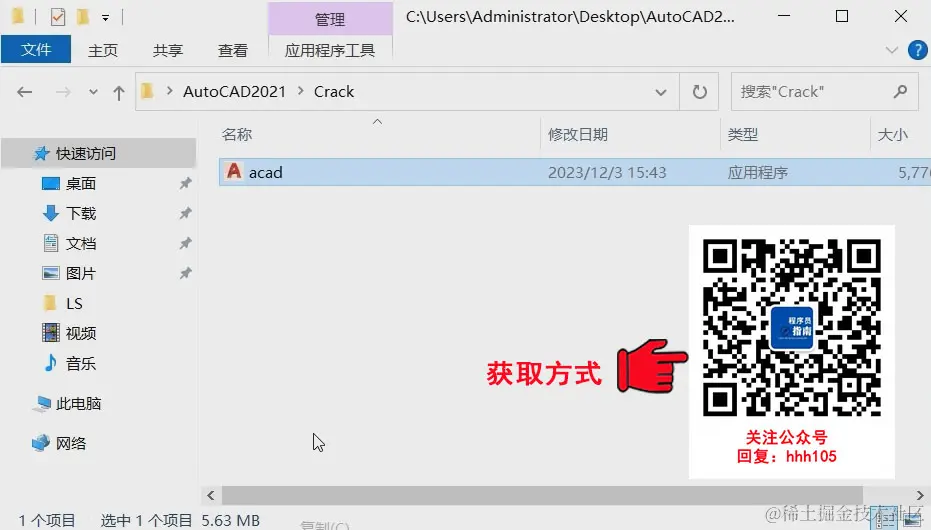
Task: Expand the ribbon with the chevron
Action: (x=891, y=50)
